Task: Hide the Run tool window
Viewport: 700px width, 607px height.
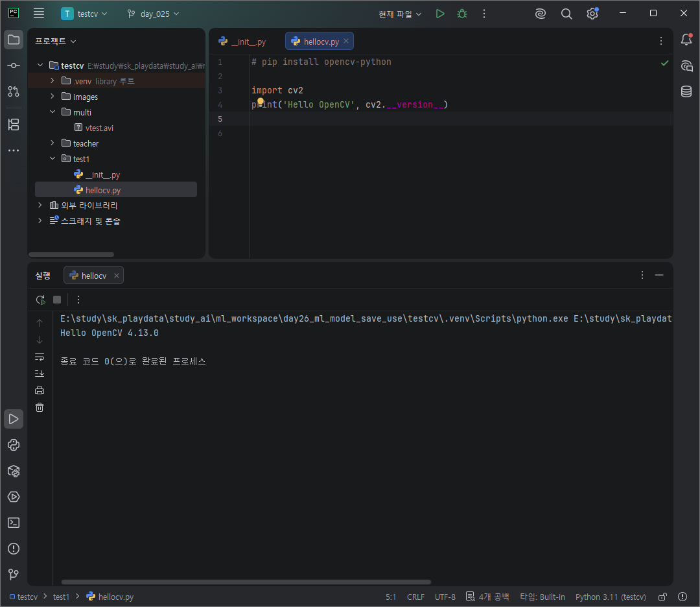Action: [x=659, y=275]
